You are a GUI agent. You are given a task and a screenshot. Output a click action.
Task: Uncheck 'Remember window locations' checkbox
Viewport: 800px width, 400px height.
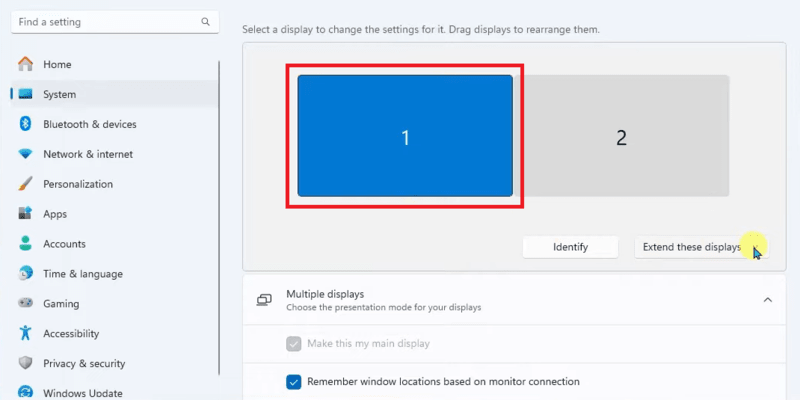coord(294,381)
